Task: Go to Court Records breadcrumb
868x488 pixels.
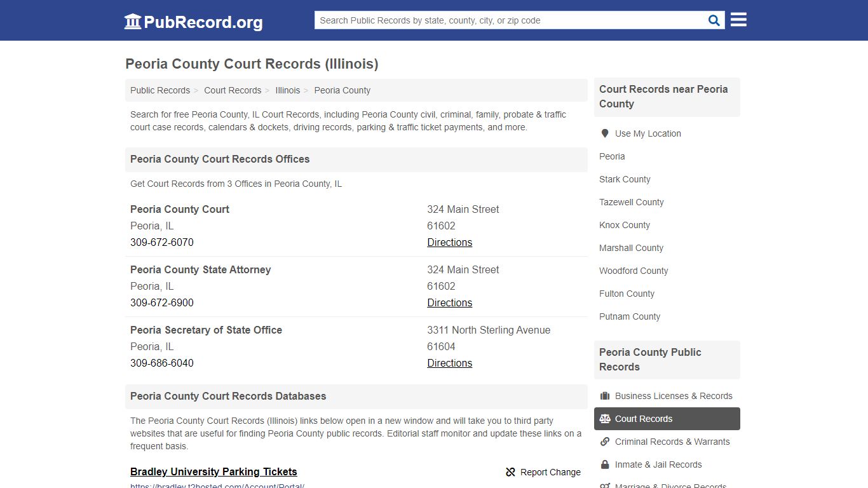Action: point(233,90)
